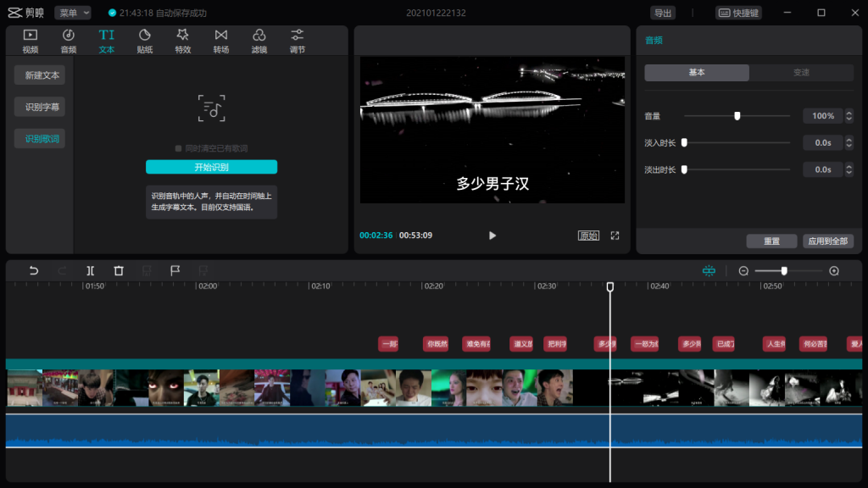868x488 pixels.
Task: Click the 100% volume value field
Action: (822, 115)
